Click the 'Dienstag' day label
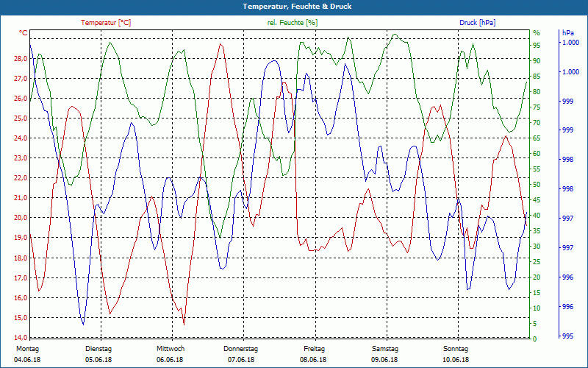 [x=98, y=349]
